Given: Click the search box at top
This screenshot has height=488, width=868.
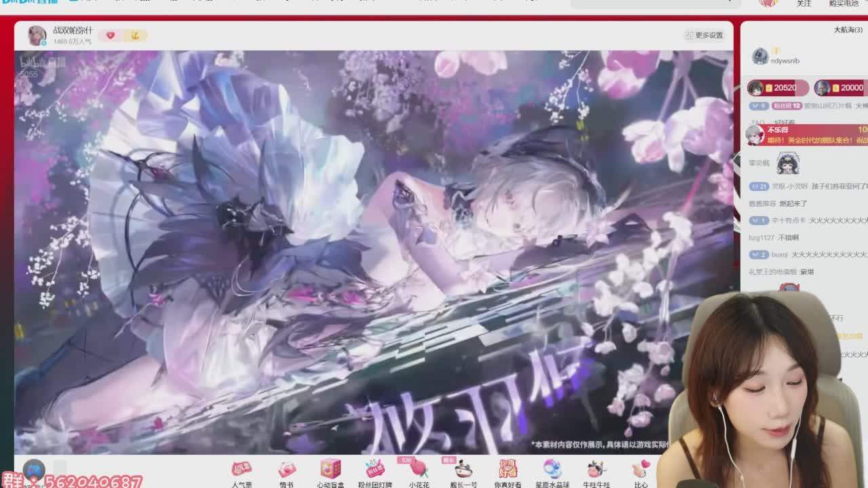Looking at the screenshot, I should click(654, 3).
